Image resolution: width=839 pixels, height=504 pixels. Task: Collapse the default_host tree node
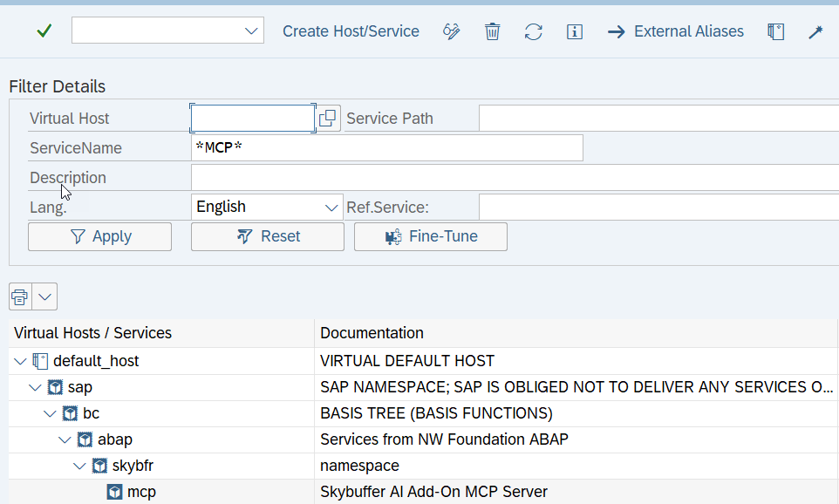pos(20,361)
